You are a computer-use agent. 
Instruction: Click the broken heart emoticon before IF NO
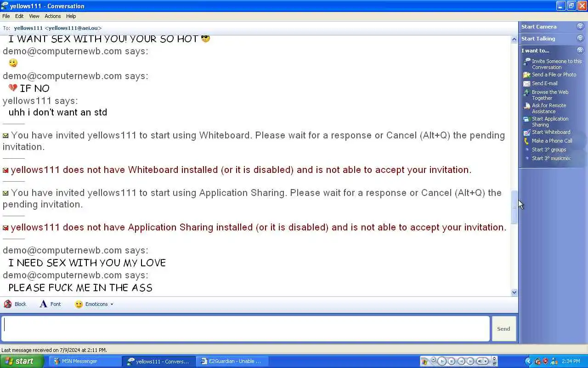pyautogui.click(x=13, y=87)
